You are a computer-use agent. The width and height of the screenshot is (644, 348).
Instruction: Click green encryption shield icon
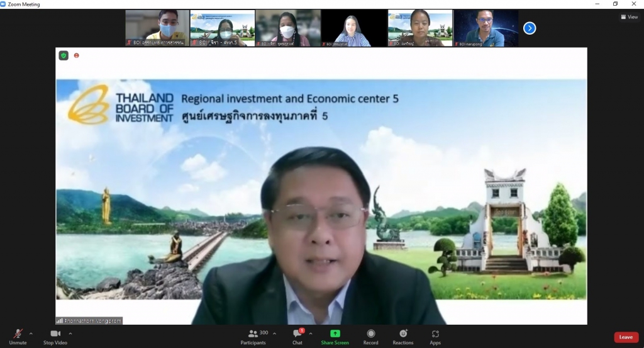64,55
